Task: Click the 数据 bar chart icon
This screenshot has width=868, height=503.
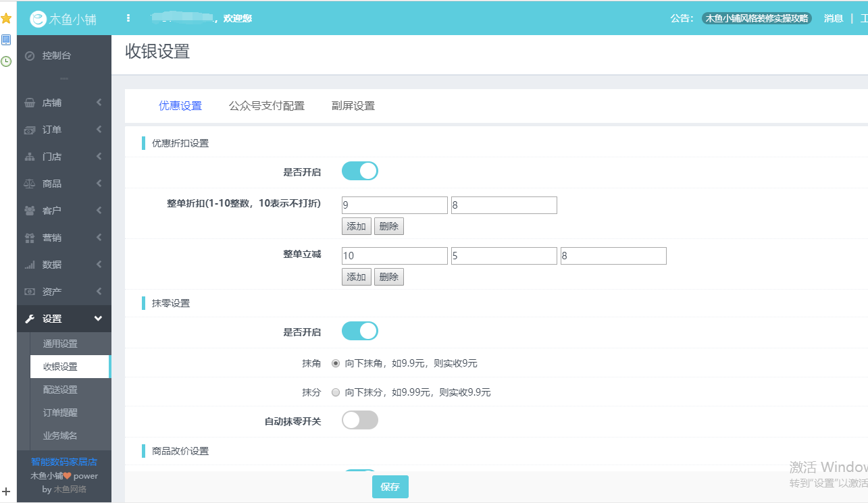Action: [30, 265]
